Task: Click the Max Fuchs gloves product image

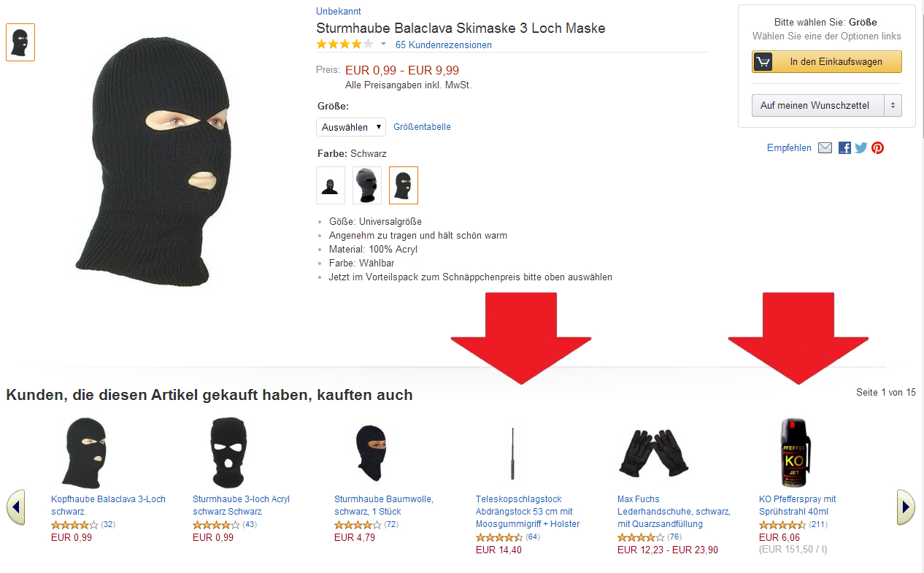Action: [653, 453]
